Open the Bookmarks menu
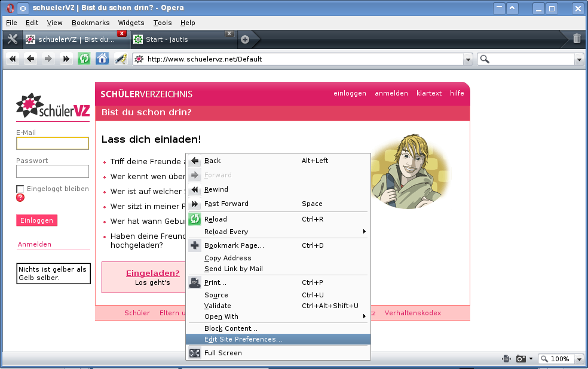Screen dimensions: 588x369 point(91,23)
